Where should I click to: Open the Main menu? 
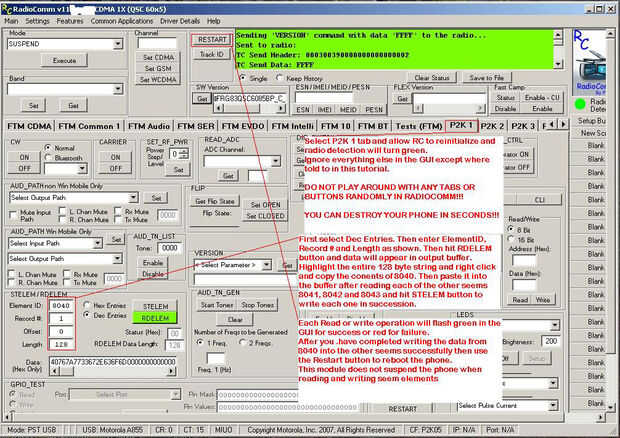tap(11, 21)
